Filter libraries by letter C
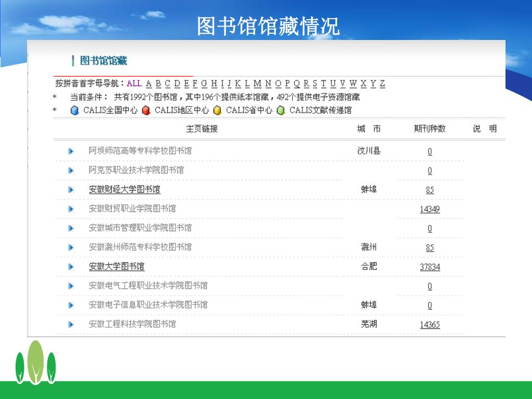 coord(168,84)
